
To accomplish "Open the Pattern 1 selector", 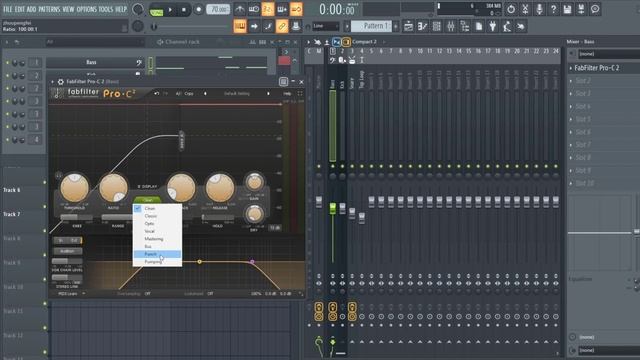I will 371,26.
